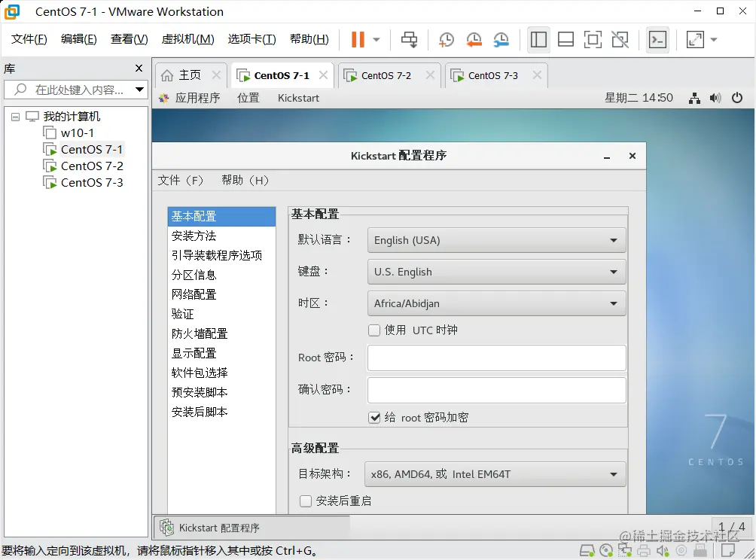
Task: Select 防火墙配置 in the sidebar
Action: coord(222,333)
